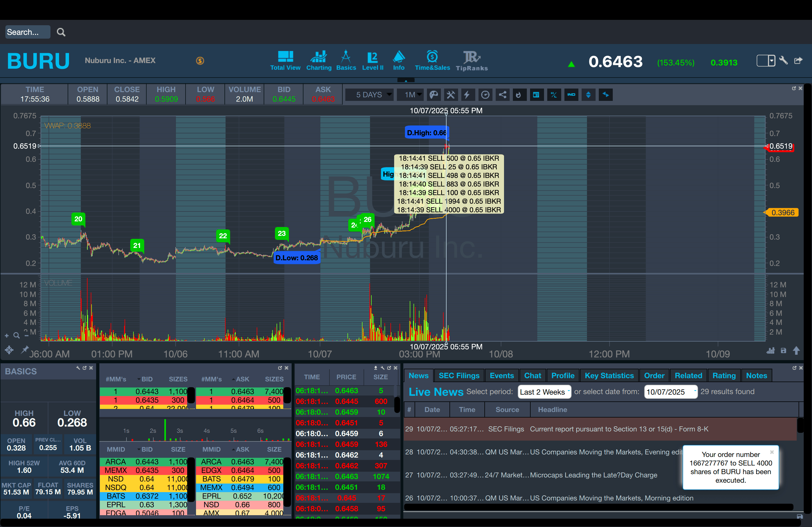812x527 pixels.
Task: Dismiss the order executed notification
Action: point(772,452)
